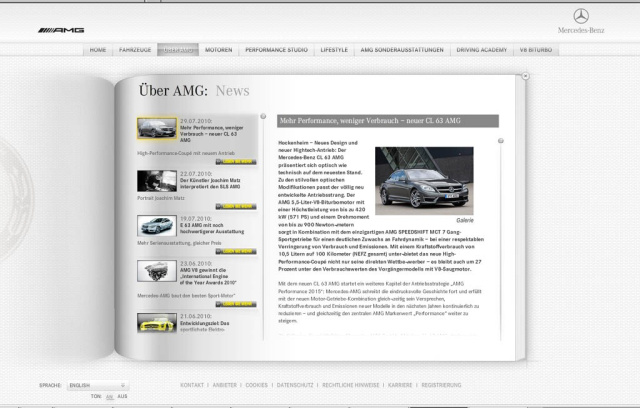Select the yellow SLS news thumbnail
This screenshot has height=408, width=640.
pos(157,323)
